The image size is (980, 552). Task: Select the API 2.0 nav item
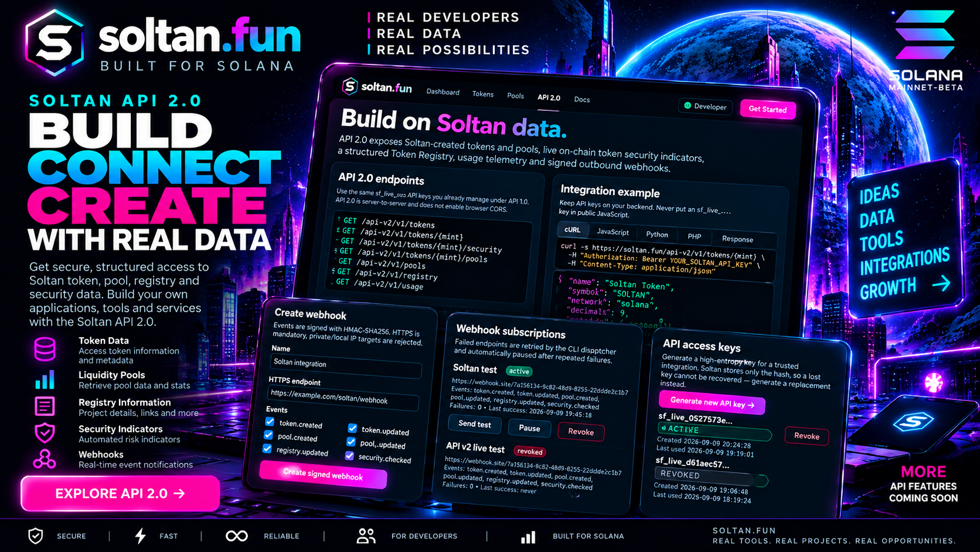coord(549,97)
